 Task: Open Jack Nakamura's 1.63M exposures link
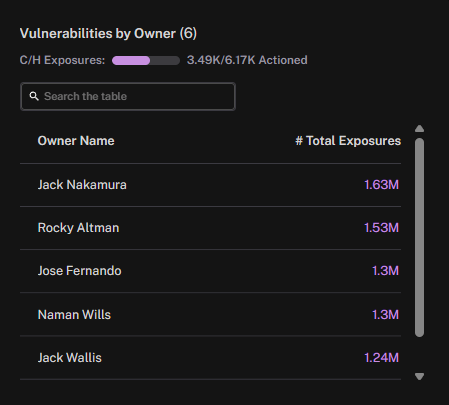coord(381,185)
